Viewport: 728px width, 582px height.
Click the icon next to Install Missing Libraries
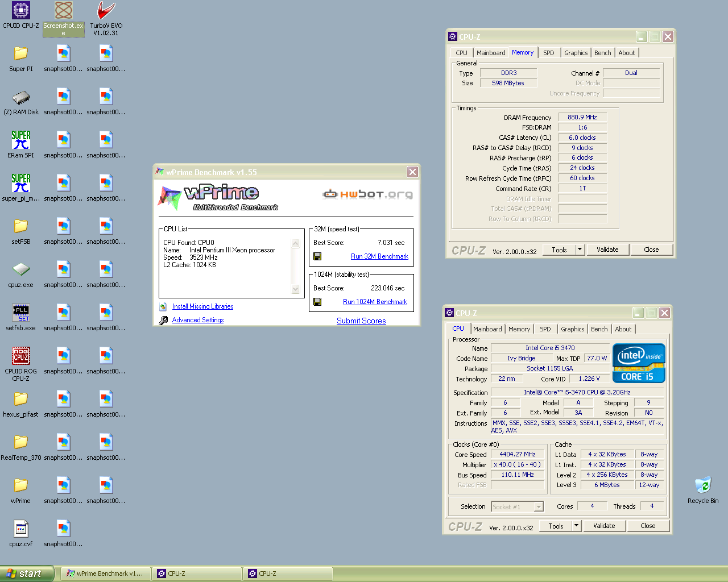click(x=163, y=306)
